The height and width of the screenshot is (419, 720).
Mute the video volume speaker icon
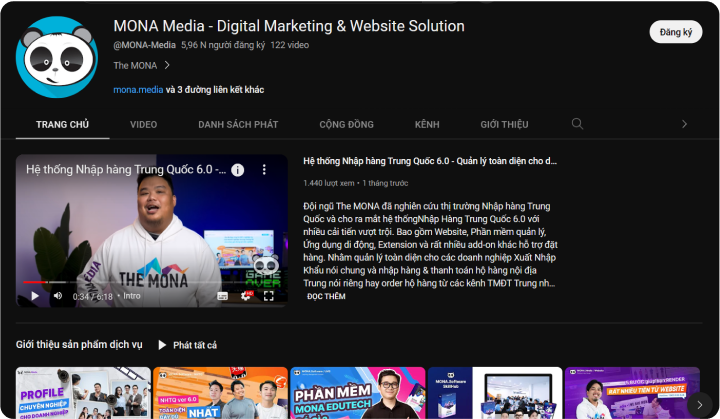(58, 296)
